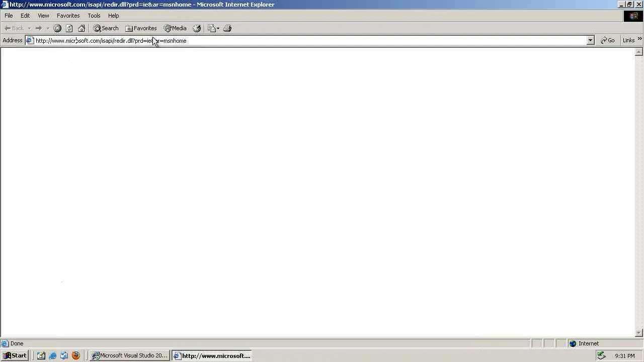The height and width of the screenshot is (362, 644).
Task: Click the address bar URL field
Action: (310, 41)
